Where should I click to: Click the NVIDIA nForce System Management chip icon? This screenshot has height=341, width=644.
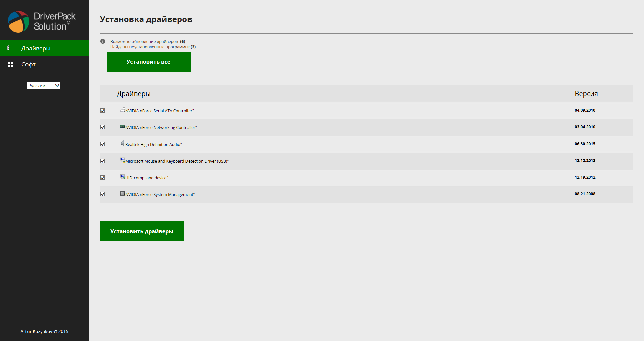[x=123, y=193]
